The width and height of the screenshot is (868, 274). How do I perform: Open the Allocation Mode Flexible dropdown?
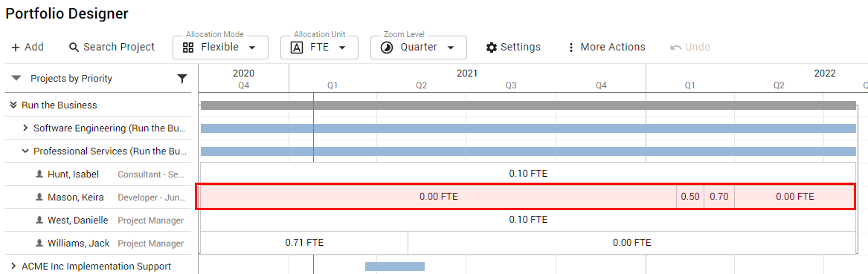220,48
